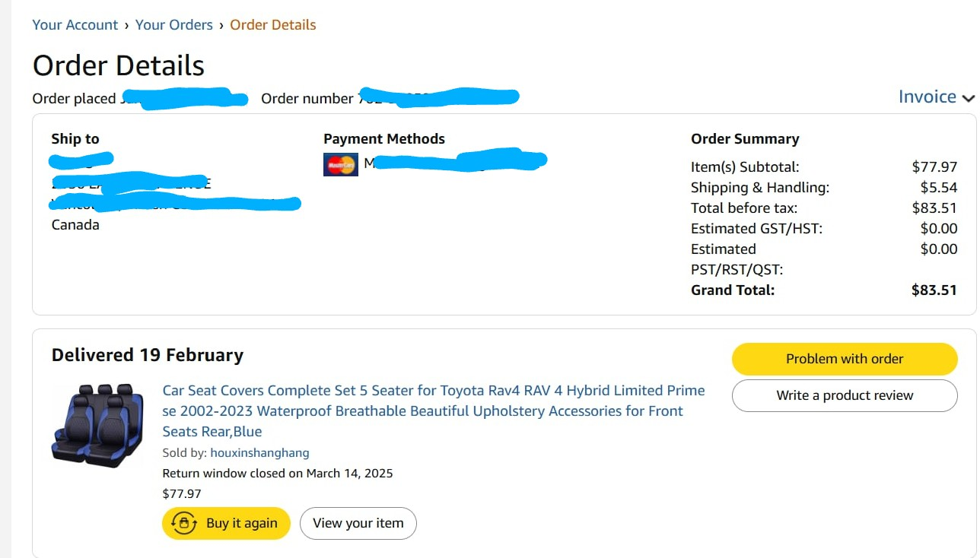Click the Ship to heading
980x558 pixels.
pos(75,139)
